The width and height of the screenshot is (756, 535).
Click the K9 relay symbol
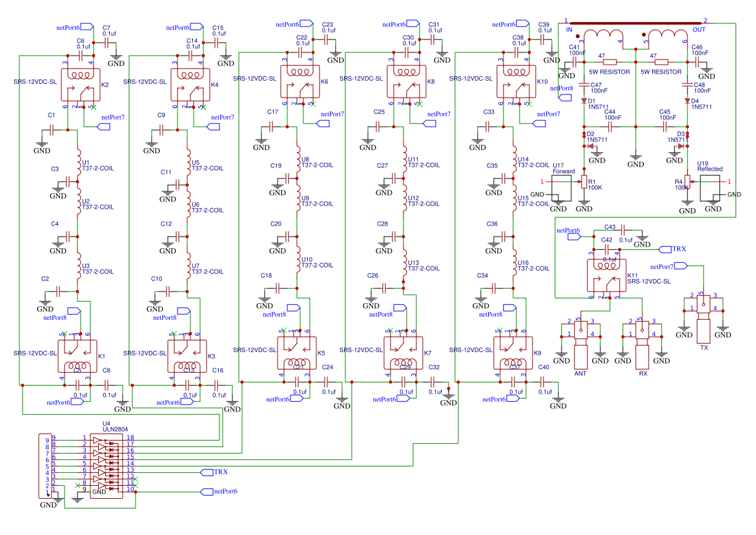513,353
